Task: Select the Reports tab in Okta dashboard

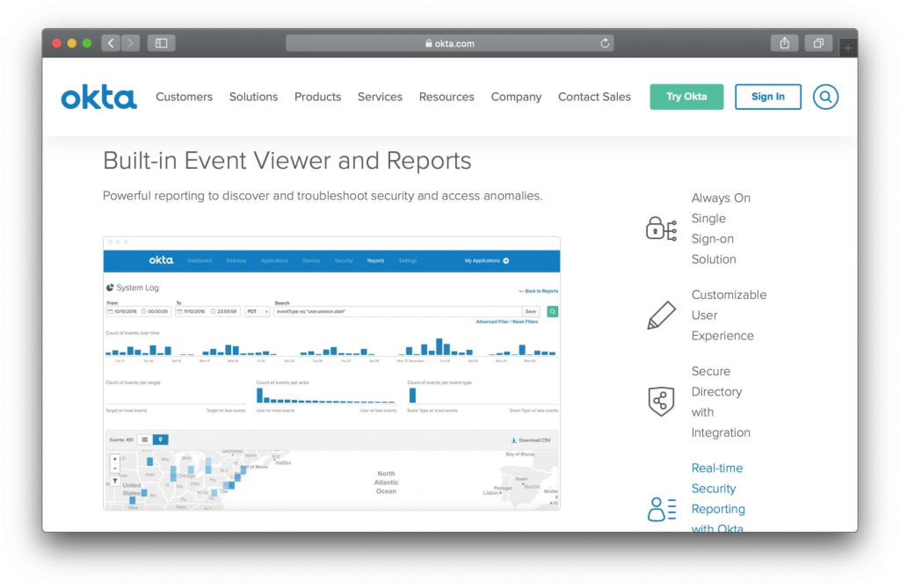Action: tap(375, 261)
